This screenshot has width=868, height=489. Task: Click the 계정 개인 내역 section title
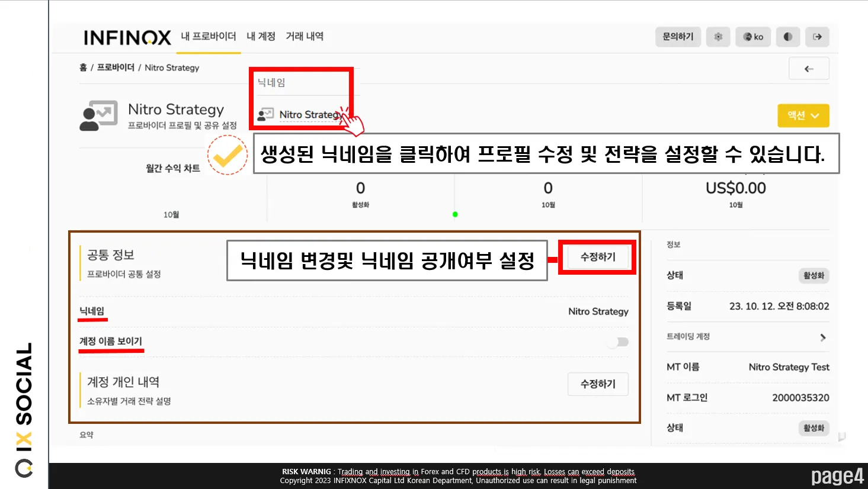(123, 382)
